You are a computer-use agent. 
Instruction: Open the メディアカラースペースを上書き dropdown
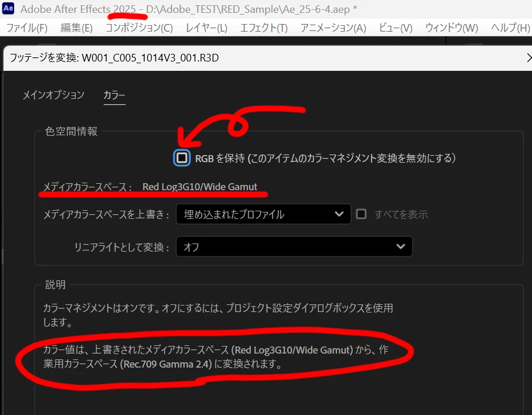(x=263, y=214)
